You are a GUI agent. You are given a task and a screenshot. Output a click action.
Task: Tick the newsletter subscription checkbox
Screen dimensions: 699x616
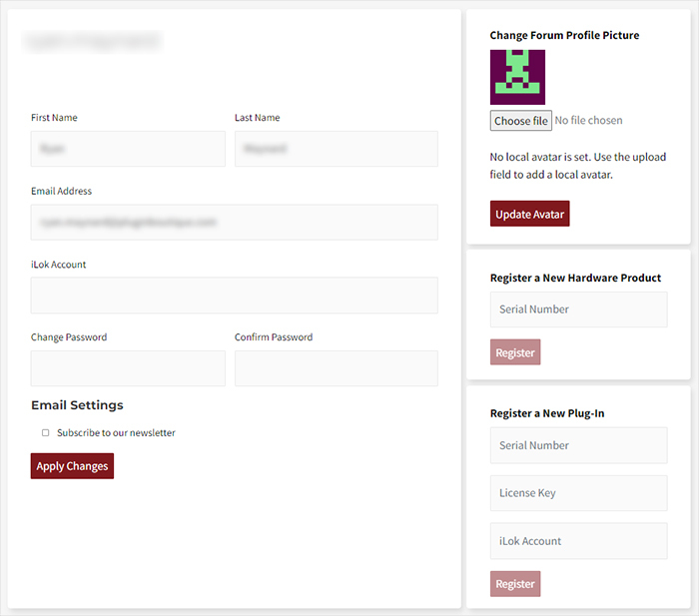(x=45, y=433)
